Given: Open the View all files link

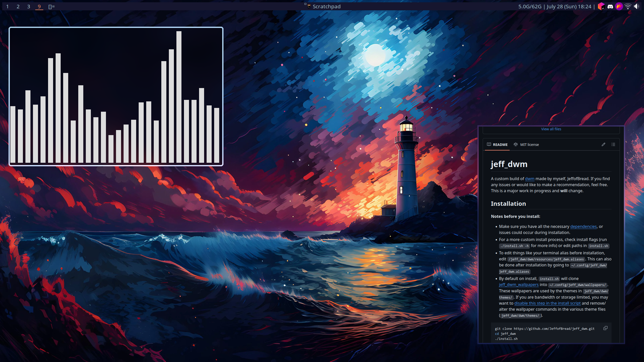Looking at the screenshot, I should [551, 129].
